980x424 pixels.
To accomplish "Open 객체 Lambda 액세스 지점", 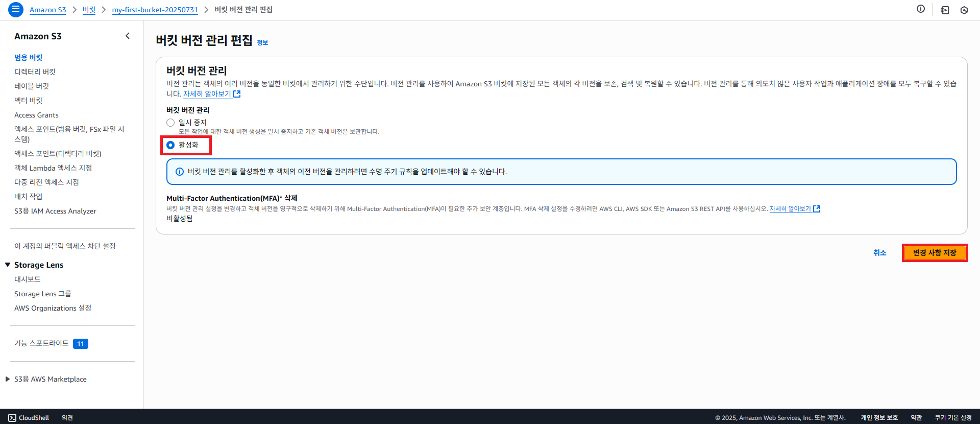I will [53, 168].
